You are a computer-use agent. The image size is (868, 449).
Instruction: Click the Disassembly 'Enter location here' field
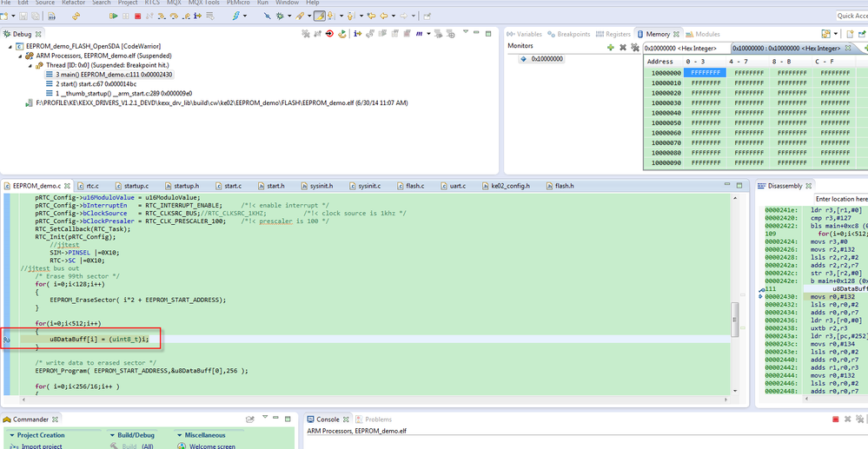tap(840, 199)
